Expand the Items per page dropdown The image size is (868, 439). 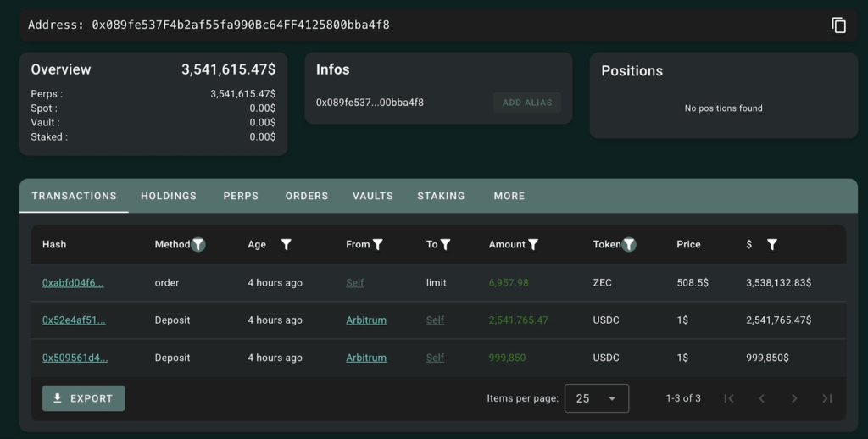(x=597, y=398)
